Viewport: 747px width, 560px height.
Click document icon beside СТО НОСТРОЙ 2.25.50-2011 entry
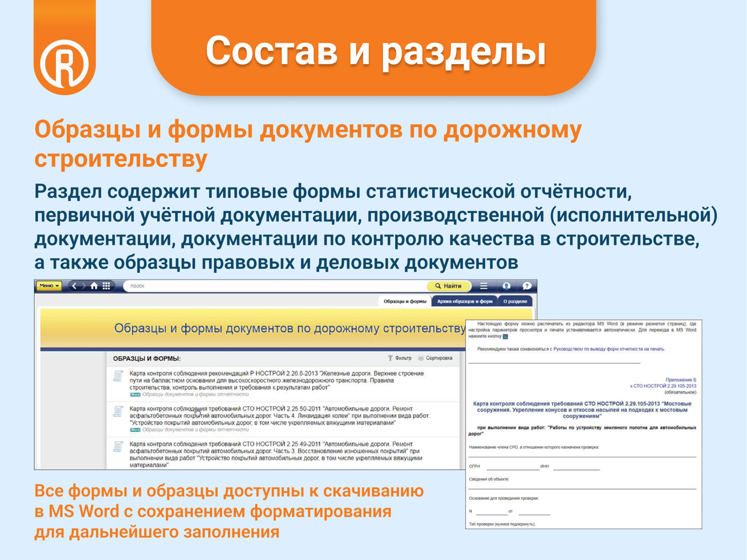118,411
